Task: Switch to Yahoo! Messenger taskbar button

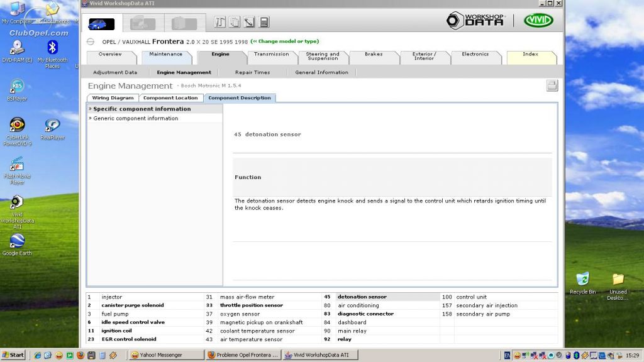Action: pos(166,355)
